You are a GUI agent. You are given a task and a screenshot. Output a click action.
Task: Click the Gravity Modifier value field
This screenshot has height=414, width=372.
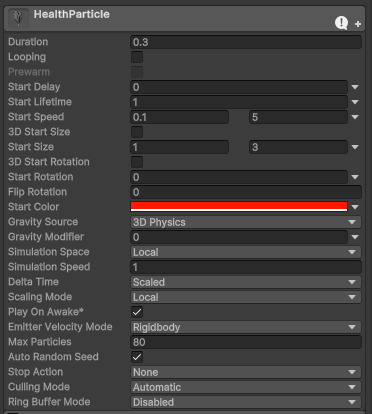click(239, 237)
